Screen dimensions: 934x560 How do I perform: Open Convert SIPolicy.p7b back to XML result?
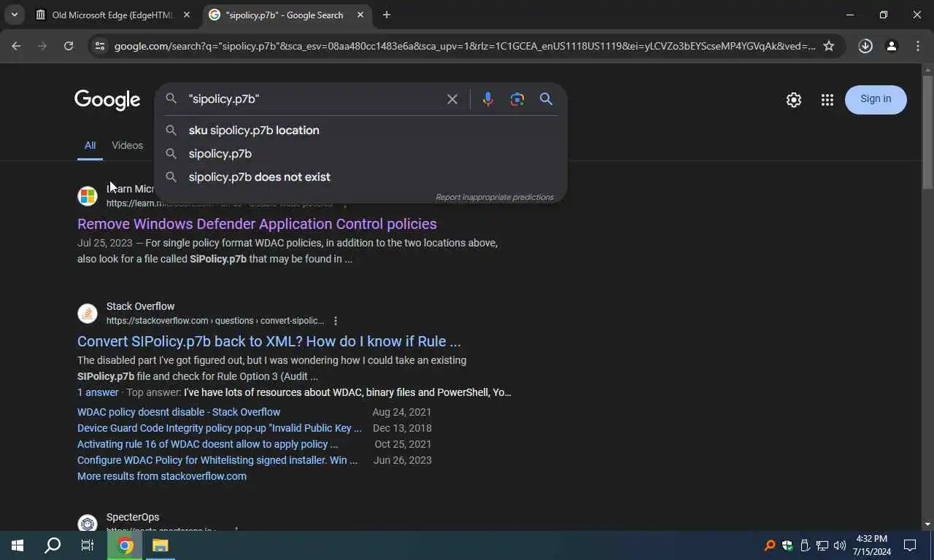[x=269, y=341]
